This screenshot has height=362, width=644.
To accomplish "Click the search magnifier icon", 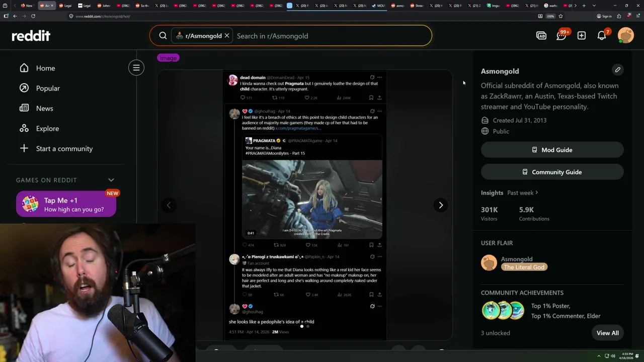I will [163, 36].
